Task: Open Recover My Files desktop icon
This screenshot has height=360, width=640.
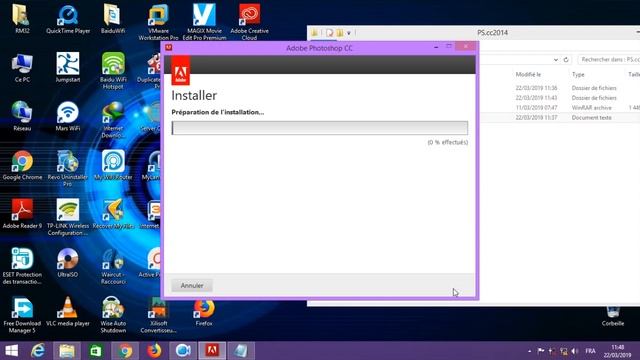Action: coord(113,214)
